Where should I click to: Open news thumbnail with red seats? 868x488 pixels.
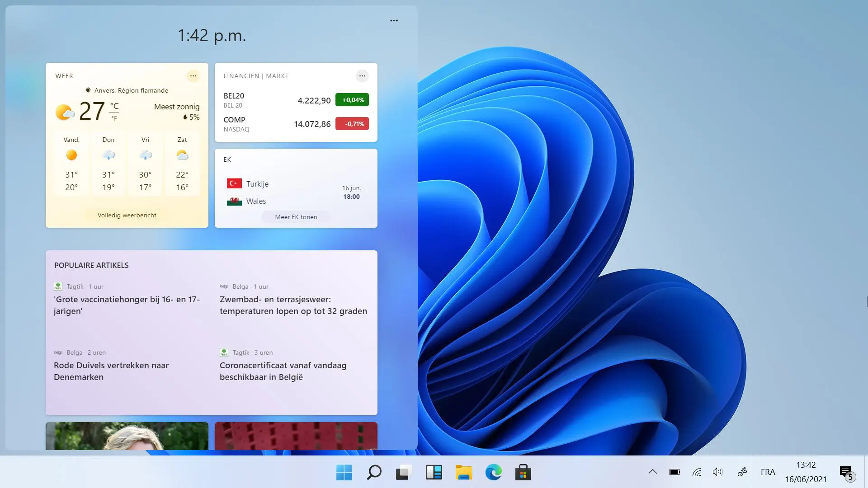click(296, 436)
